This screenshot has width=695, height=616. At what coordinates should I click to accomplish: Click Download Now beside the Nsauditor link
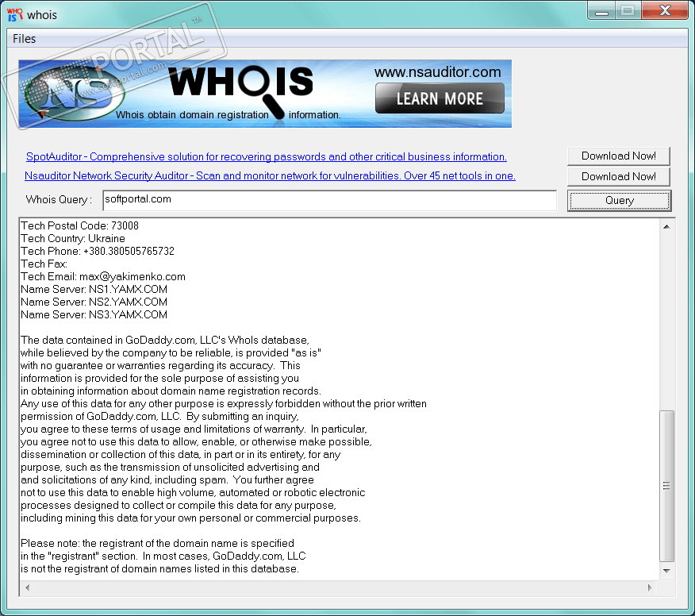click(x=618, y=176)
